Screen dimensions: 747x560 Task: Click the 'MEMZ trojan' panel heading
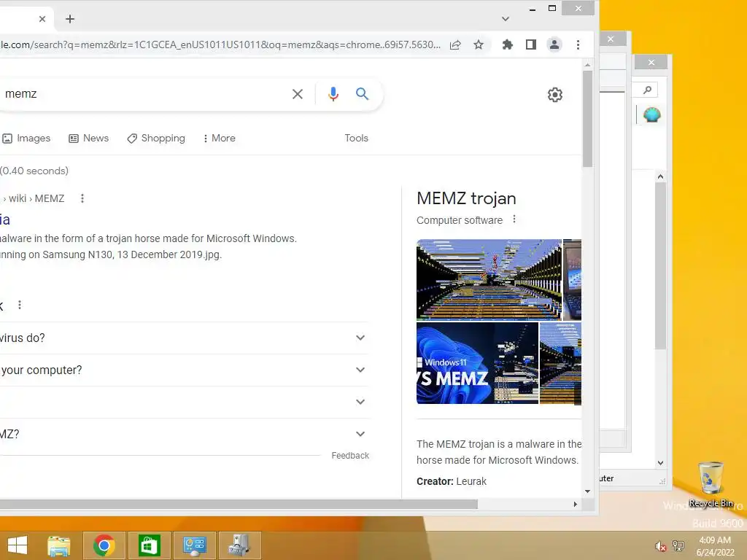(466, 198)
